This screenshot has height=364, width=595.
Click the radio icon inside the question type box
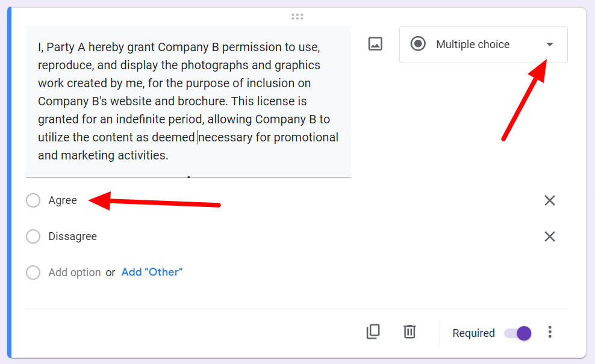pos(418,44)
